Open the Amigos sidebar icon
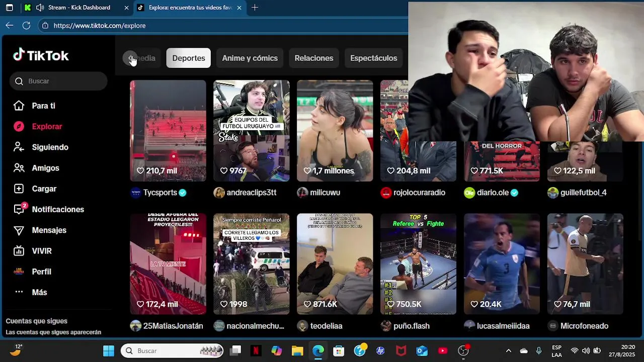The width and height of the screenshot is (644, 362). [x=19, y=168]
